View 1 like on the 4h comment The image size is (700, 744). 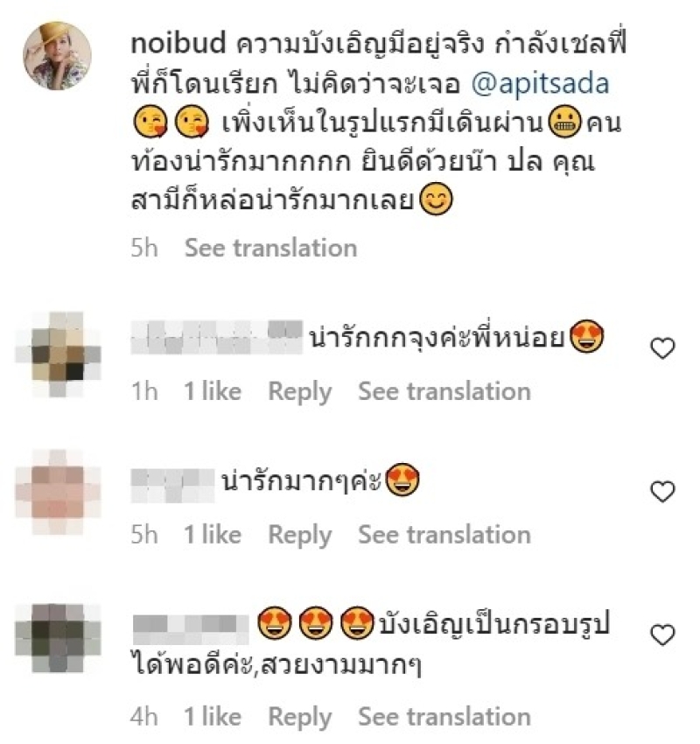(213, 717)
